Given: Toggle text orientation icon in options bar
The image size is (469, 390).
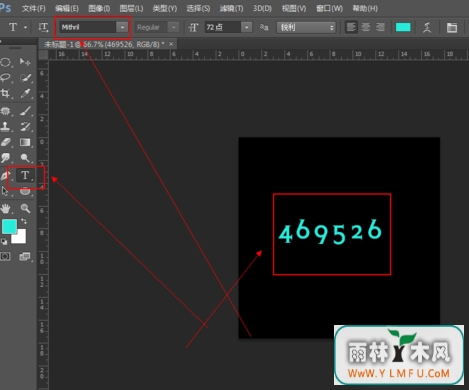Looking at the screenshot, I should 43,27.
